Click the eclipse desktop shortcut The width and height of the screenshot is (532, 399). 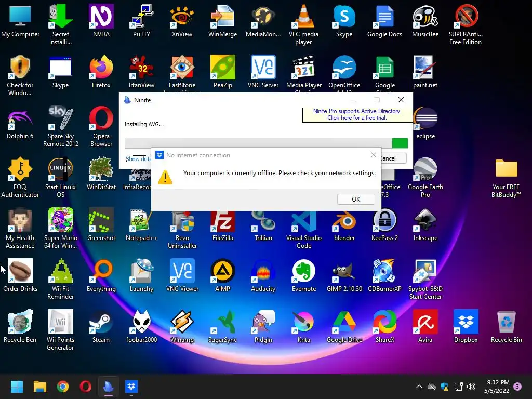click(425, 123)
